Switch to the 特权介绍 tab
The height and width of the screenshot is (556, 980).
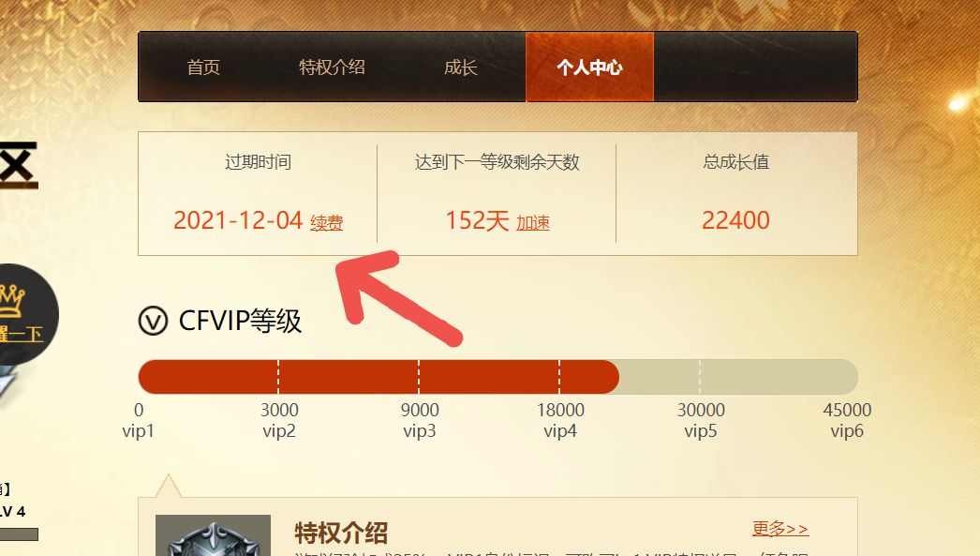(x=332, y=67)
